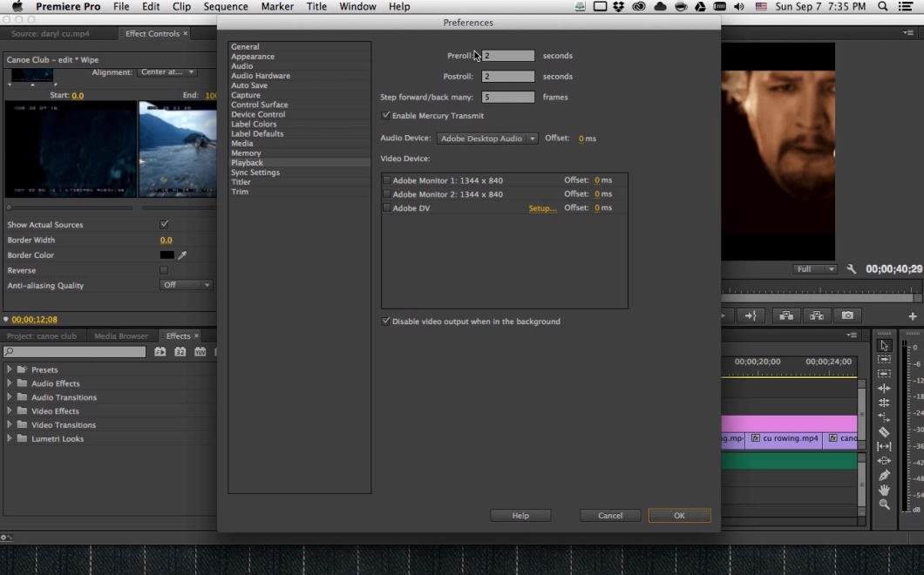Open Audio Device dropdown
Viewport: 924px width, 575px height.
pos(486,139)
